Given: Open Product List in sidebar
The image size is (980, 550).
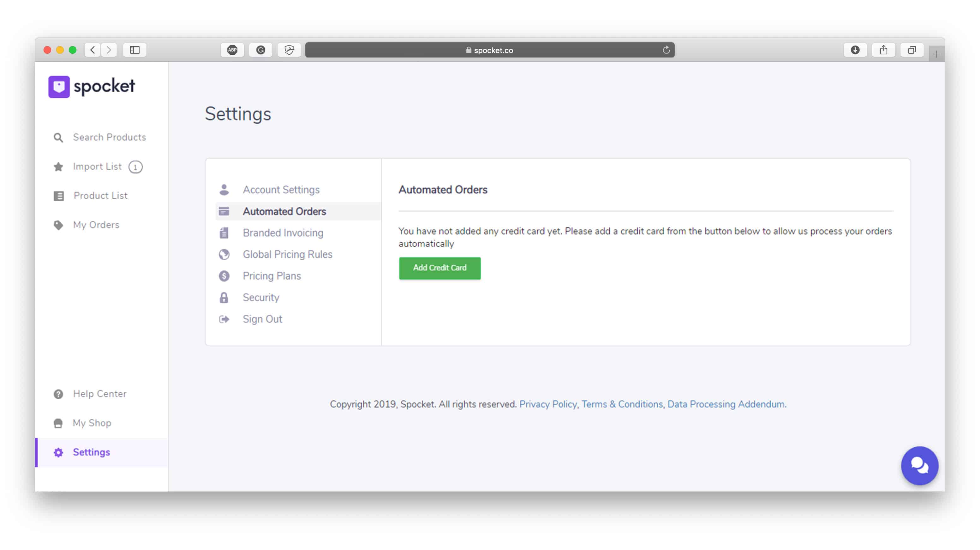Looking at the screenshot, I should 102,196.
